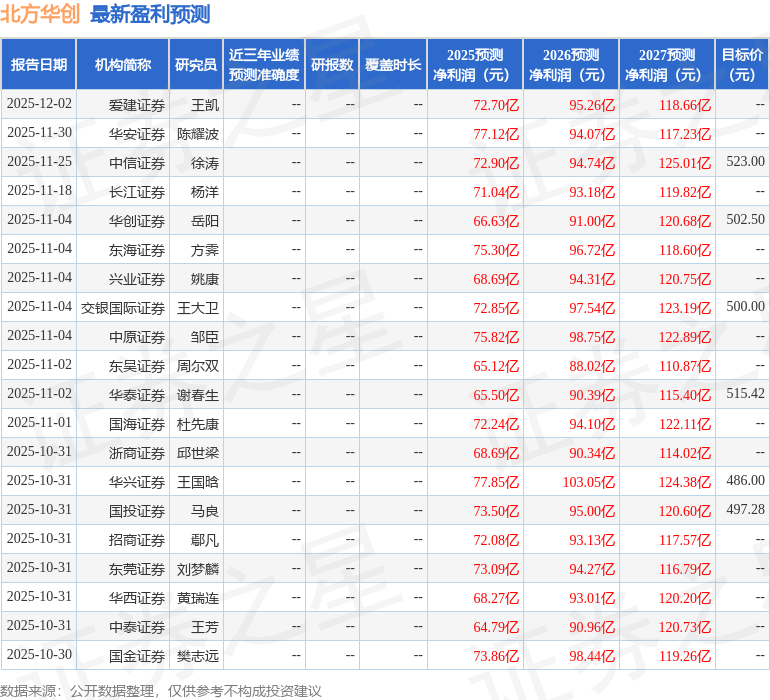Image resolution: width=770 pixels, height=700 pixels.
Task: Select the 研究员 column header
Action: click(196, 65)
